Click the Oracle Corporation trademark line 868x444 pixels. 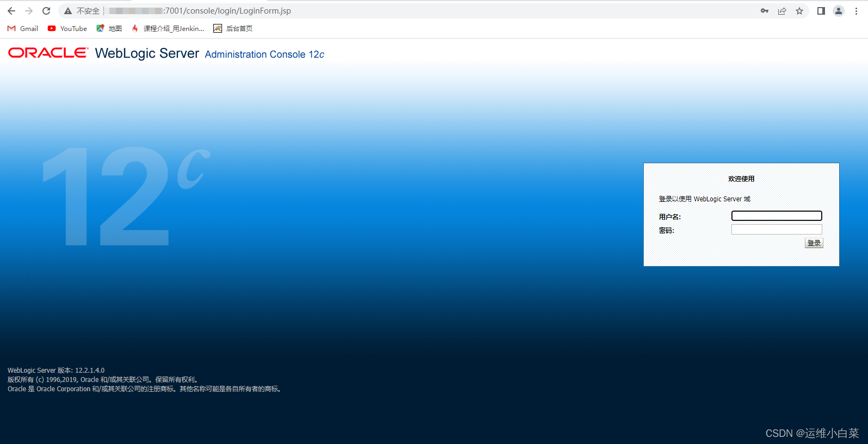pyautogui.click(x=146, y=388)
